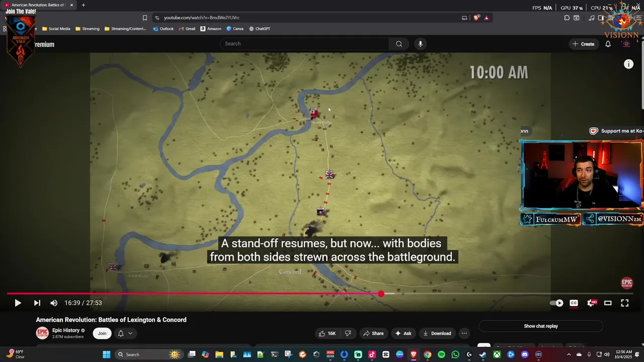Click the site settings icon in address bar
This screenshot has height=362, width=644.
click(157, 18)
